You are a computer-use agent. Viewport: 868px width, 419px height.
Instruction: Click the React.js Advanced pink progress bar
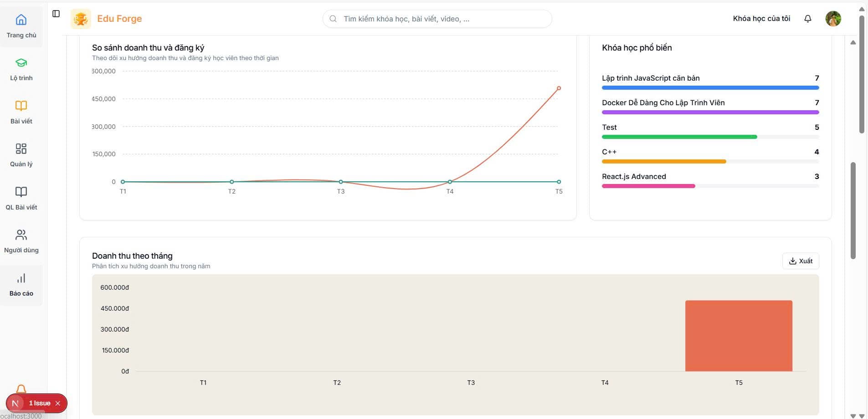click(x=648, y=186)
